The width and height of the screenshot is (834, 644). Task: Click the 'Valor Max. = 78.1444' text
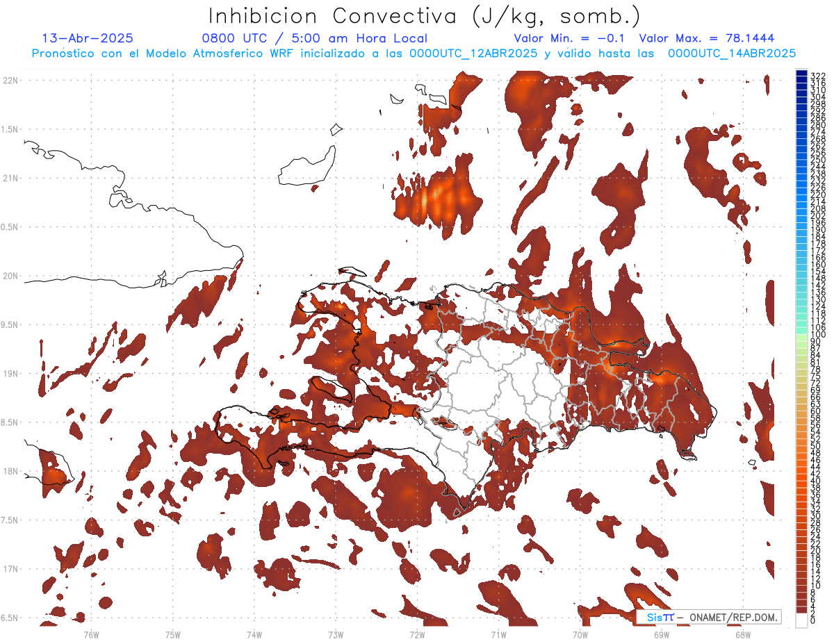(707, 39)
